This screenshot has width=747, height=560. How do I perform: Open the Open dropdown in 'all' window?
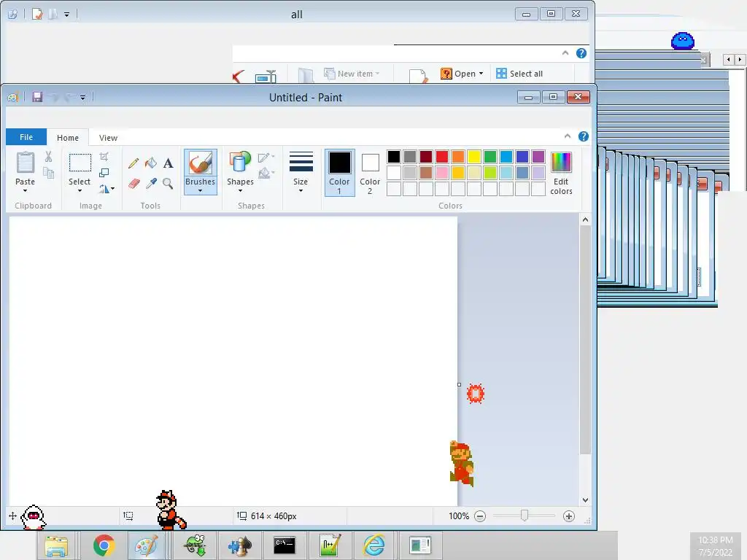(481, 74)
